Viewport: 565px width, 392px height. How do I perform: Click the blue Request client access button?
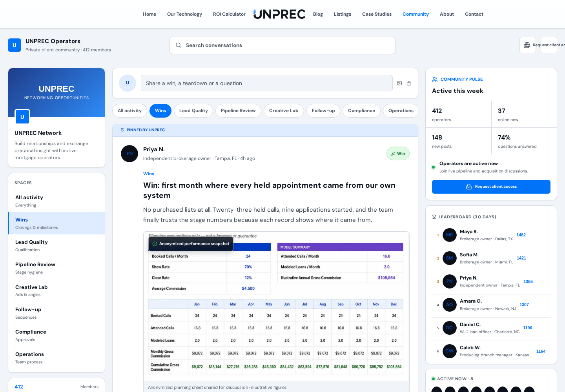pyautogui.click(x=491, y=187)
